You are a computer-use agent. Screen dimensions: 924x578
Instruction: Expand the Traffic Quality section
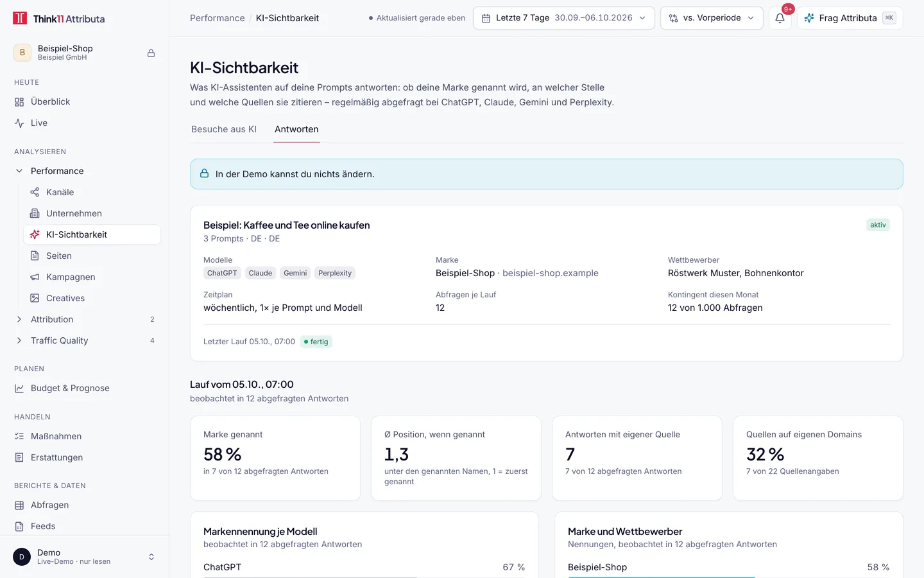(x=19, y=341)
